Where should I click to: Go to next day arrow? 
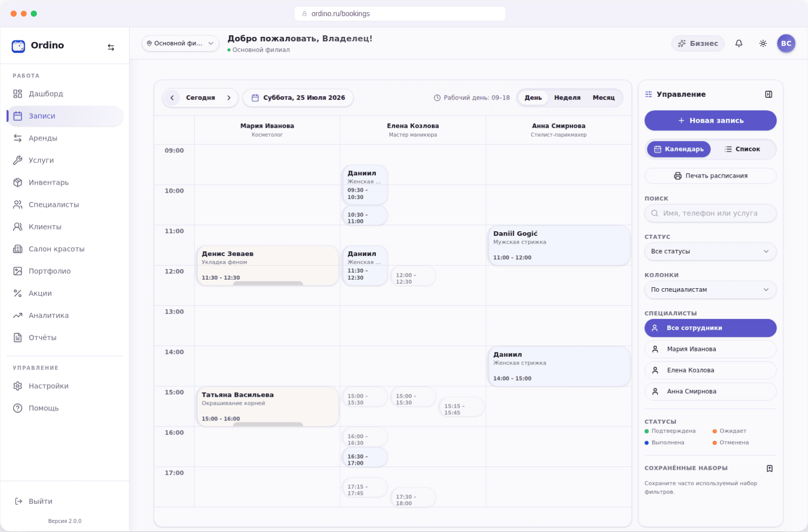point(229,98)
